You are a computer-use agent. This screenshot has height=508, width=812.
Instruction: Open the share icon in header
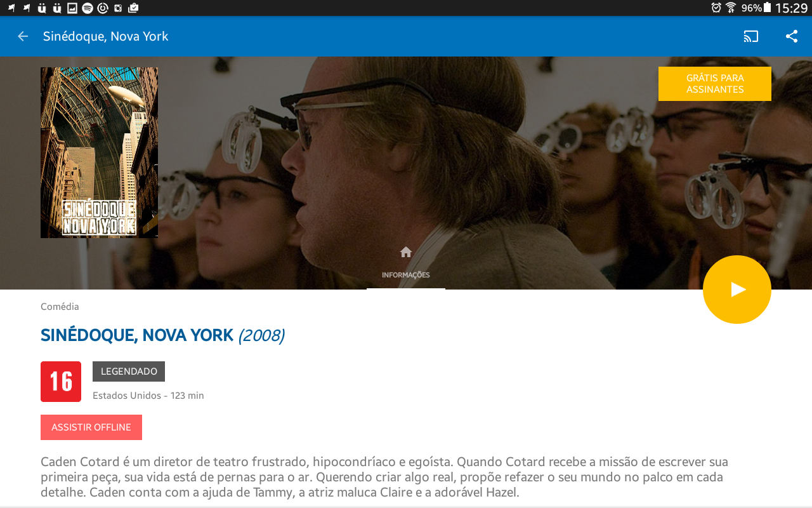point(792,36)
